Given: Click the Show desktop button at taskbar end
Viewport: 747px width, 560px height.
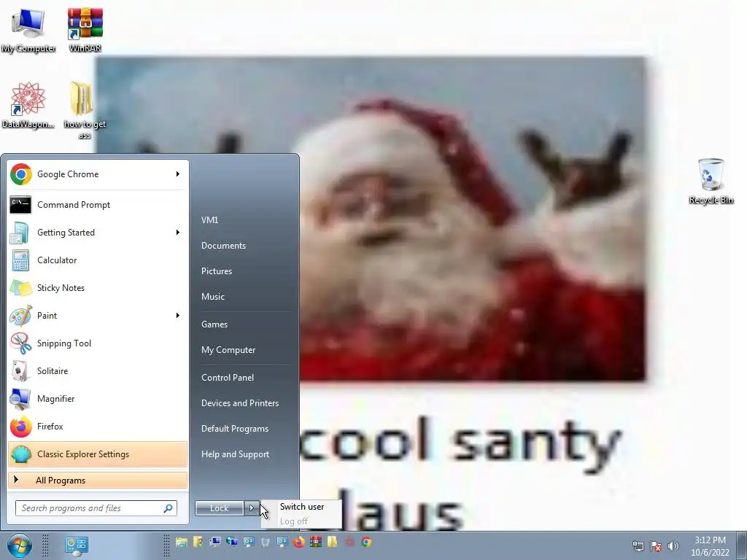Looking at the screenshot, I should [x=743, y=545].
